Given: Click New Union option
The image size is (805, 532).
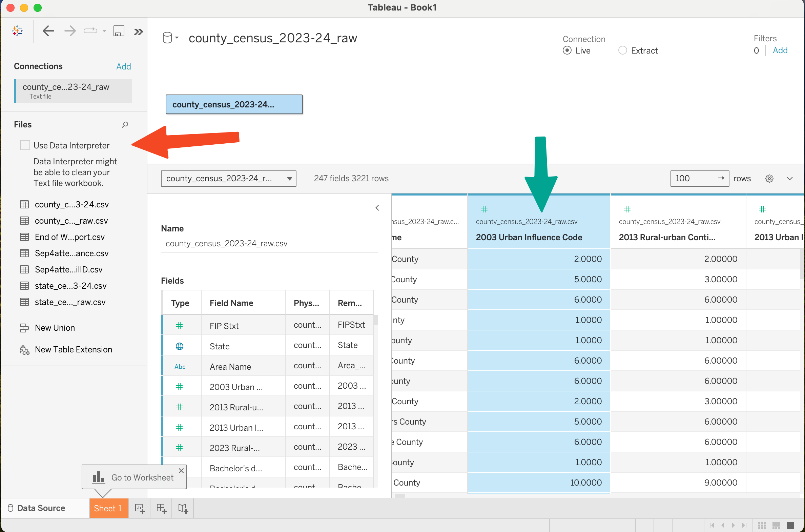Looking at the screenshot, I should tap(55, 328).
